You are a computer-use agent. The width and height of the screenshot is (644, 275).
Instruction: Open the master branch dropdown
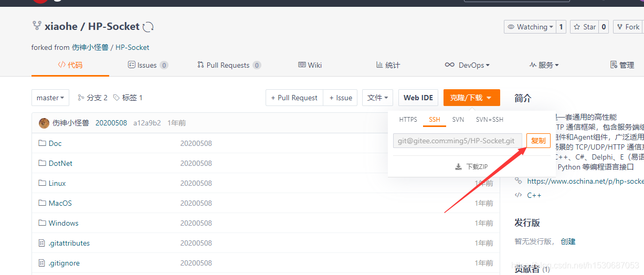click(50, 98)
